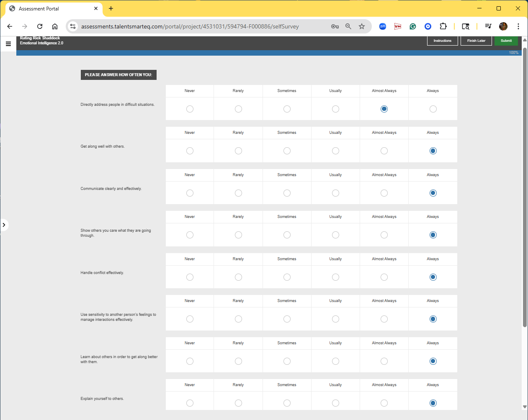528x420 pixels.
Task: Open the Zoom extension icon
Action: tap(383, 26)
